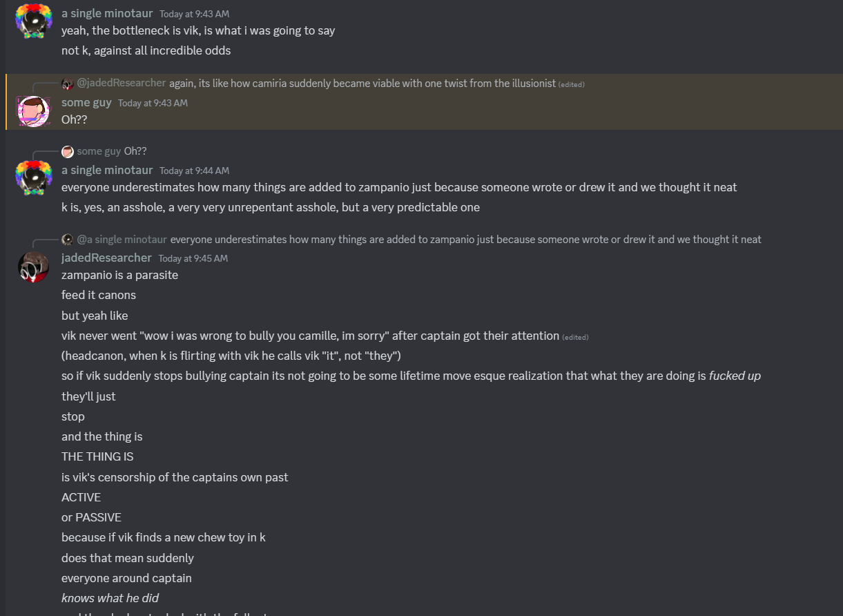Viewport: 843px width, 616px height.
Task: Jump to the replied "camiria suddenly became viable" message
Action: point(362,84)
